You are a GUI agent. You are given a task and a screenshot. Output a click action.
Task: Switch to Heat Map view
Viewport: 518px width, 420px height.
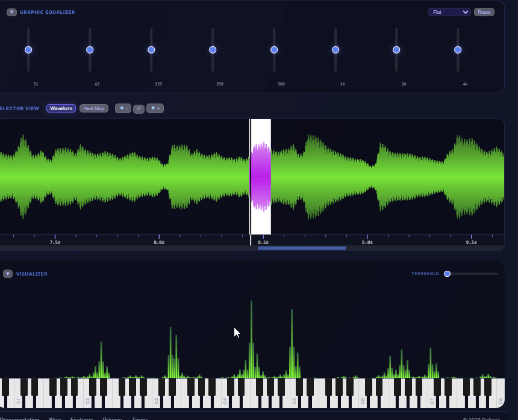[93, 109]
